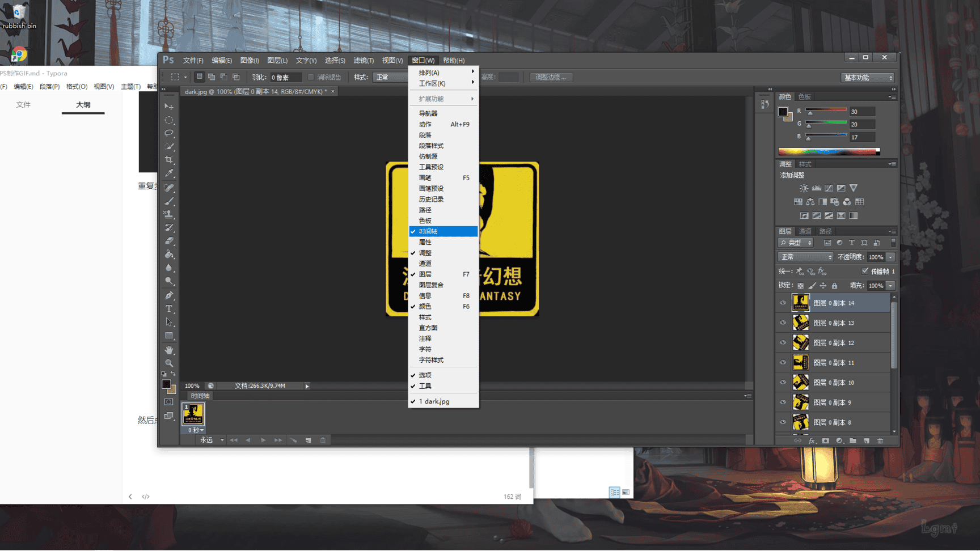Switch to the 通道 panel tab
The image size is (980, 551).
point(805,231)
